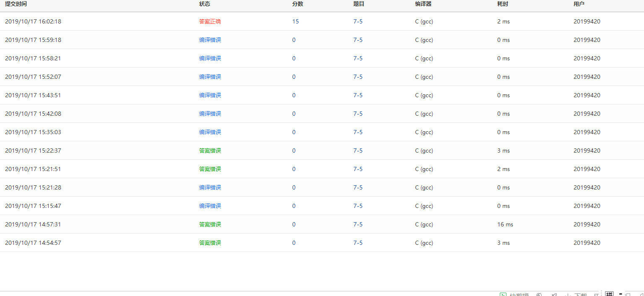Viewport: 644px width, 296px height.
Task: Open problem 7-5 in the 15:43:51 row
Action: 358,95
